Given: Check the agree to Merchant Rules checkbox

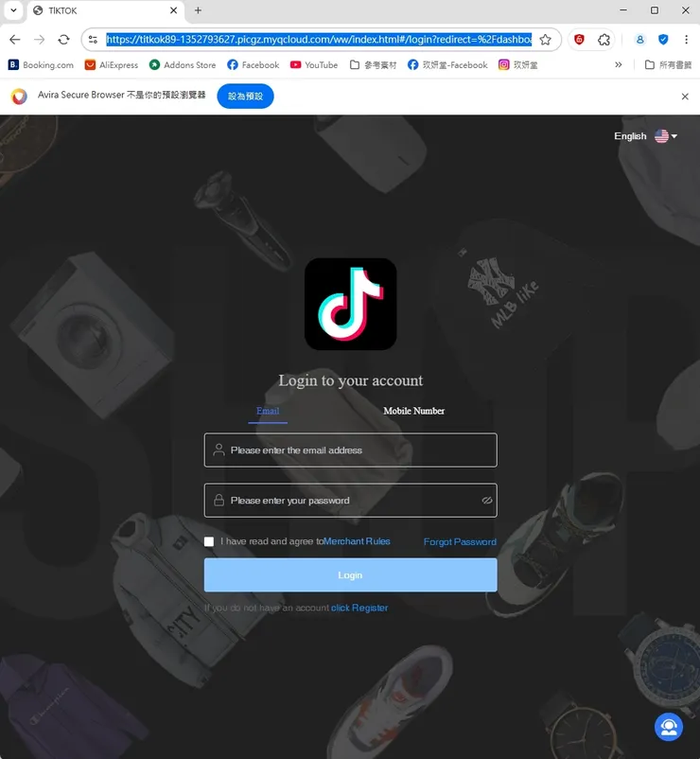Looking at the screenshot, I should pos(209,541).
